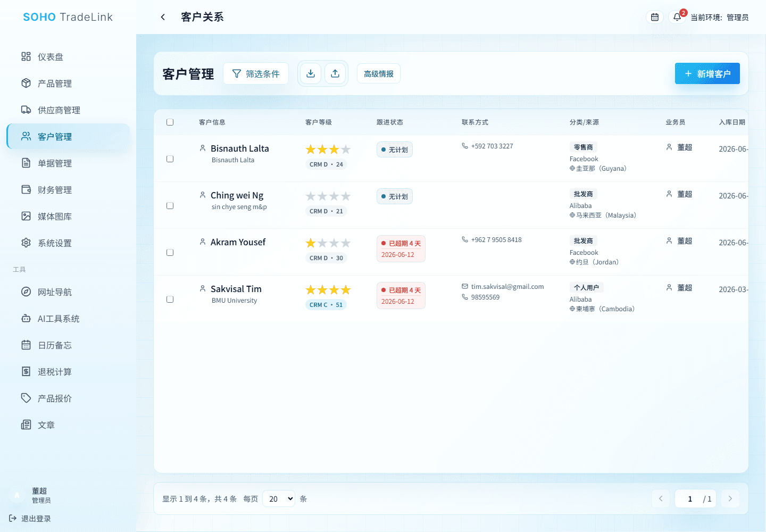Check the box for Bisnauth Lalta row

coord(170,159)
